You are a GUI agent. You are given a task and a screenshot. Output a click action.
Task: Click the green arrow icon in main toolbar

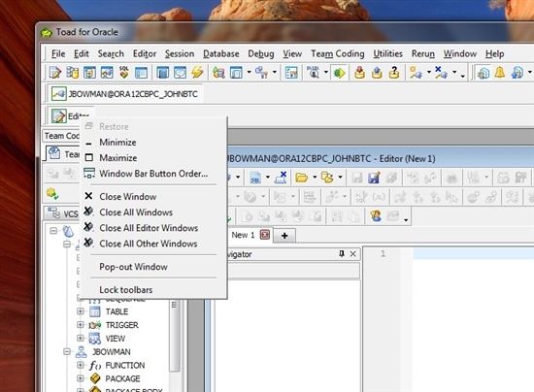pyautogui.click(x=339, y=73)
